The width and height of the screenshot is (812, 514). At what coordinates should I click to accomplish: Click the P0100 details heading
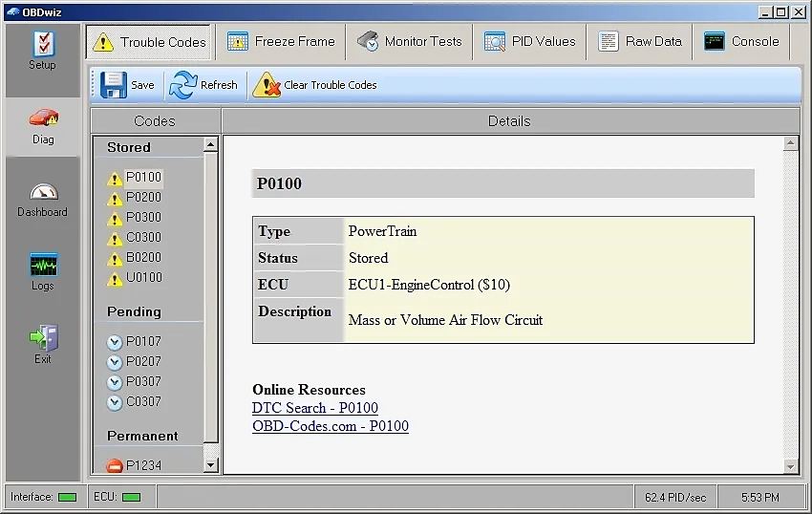tap(279, 183)
